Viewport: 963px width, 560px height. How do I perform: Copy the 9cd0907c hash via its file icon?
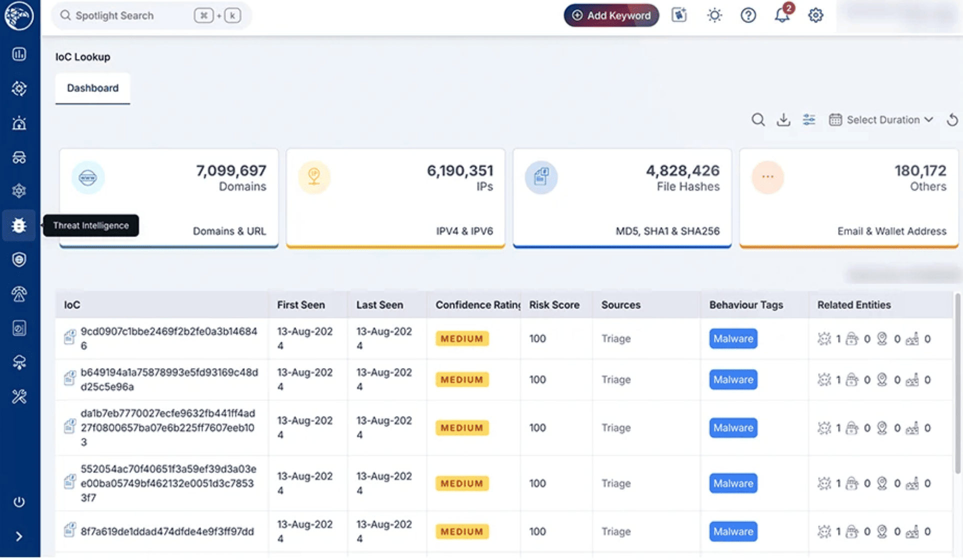click(x=70, y=336)
